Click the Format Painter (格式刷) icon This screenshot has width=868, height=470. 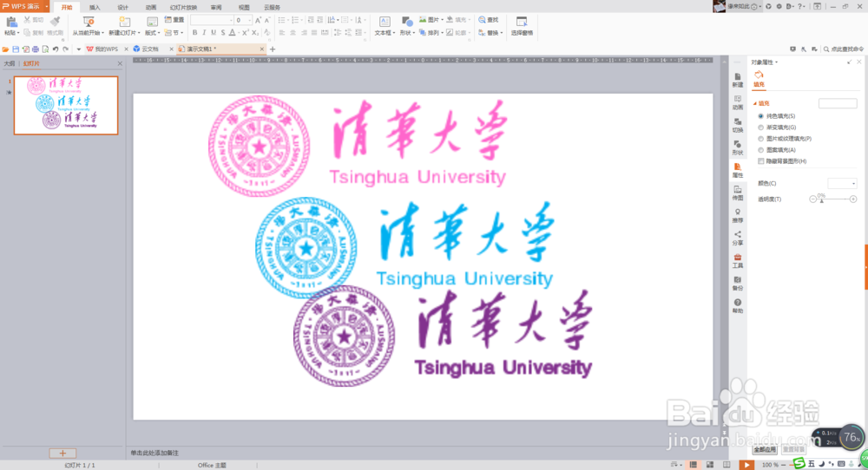(x=55, y=23)
